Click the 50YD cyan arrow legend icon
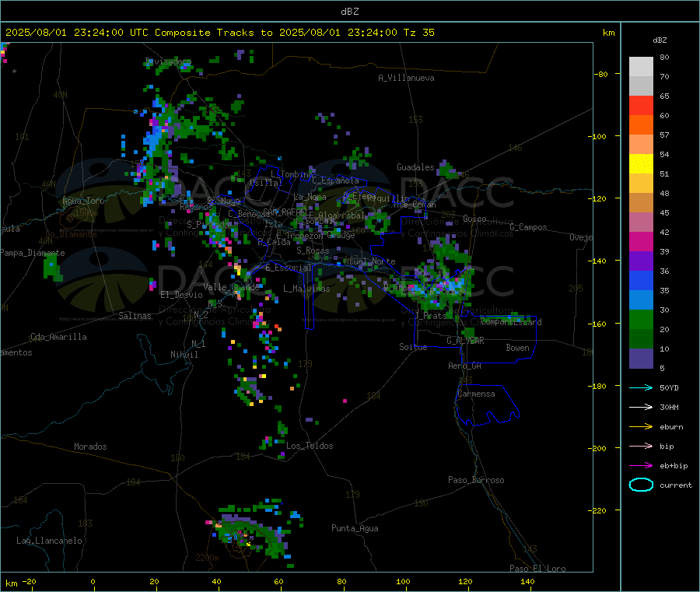The image size is (700, 592). pos(641,387)
